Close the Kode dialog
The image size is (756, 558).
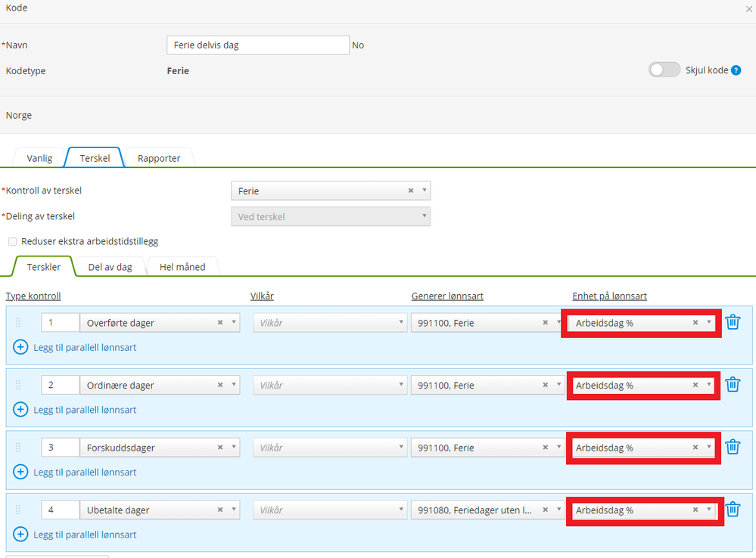[x=748, y=8]
